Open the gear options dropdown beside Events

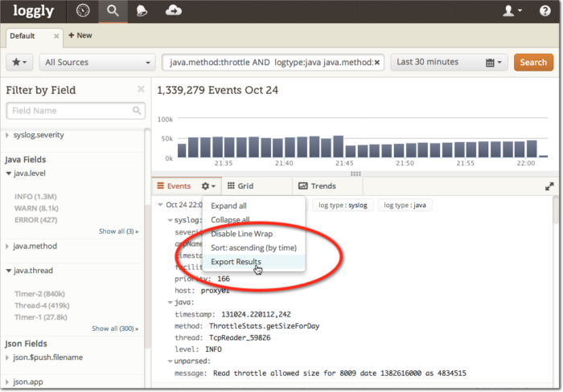[x=208, y=186]
